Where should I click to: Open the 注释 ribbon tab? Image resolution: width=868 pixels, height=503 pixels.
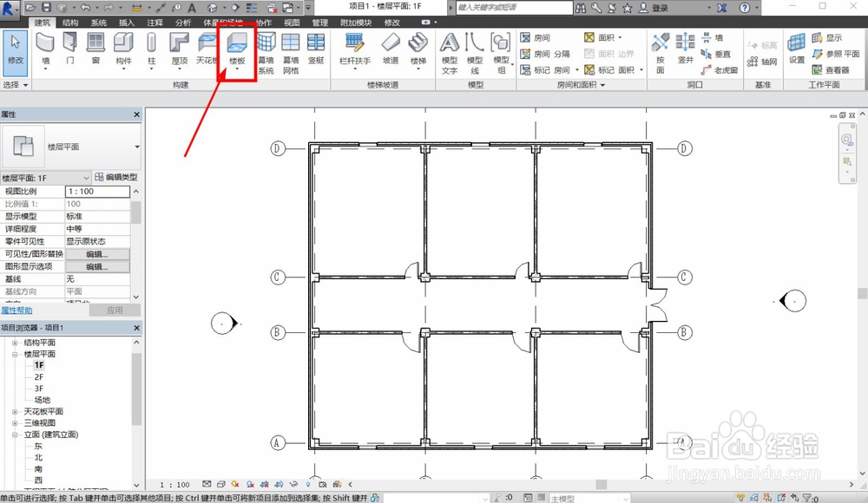point(155,23)
